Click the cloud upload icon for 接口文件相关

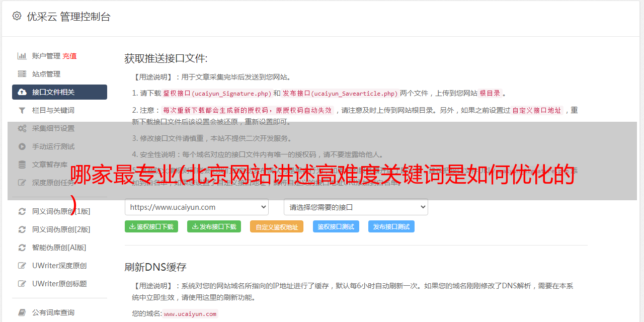[x=22, y=92]
